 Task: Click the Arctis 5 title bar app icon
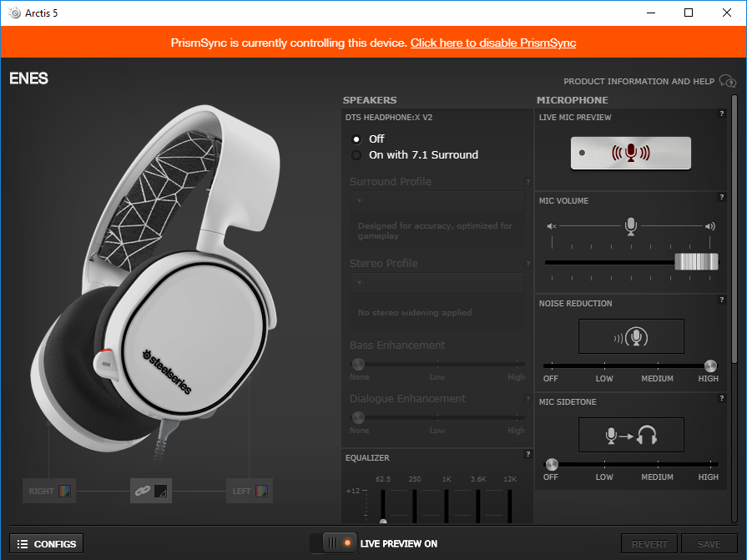coord(15,13)
